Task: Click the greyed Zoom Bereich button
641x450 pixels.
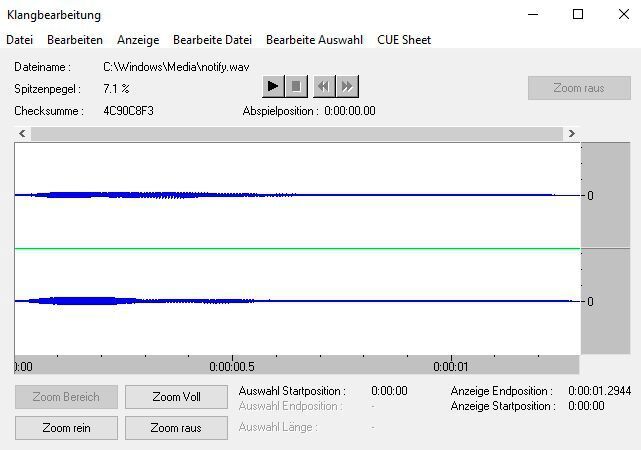Action: coord(66,397)
